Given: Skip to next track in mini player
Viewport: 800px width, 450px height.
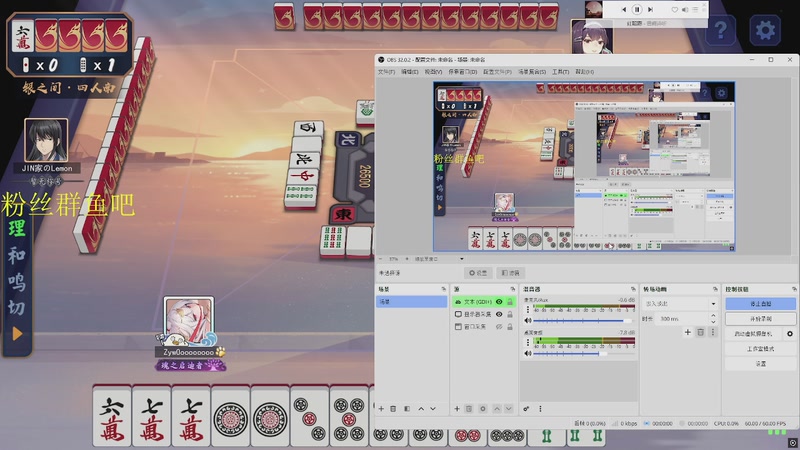Looking at the screenshot, I should [650, 9].
